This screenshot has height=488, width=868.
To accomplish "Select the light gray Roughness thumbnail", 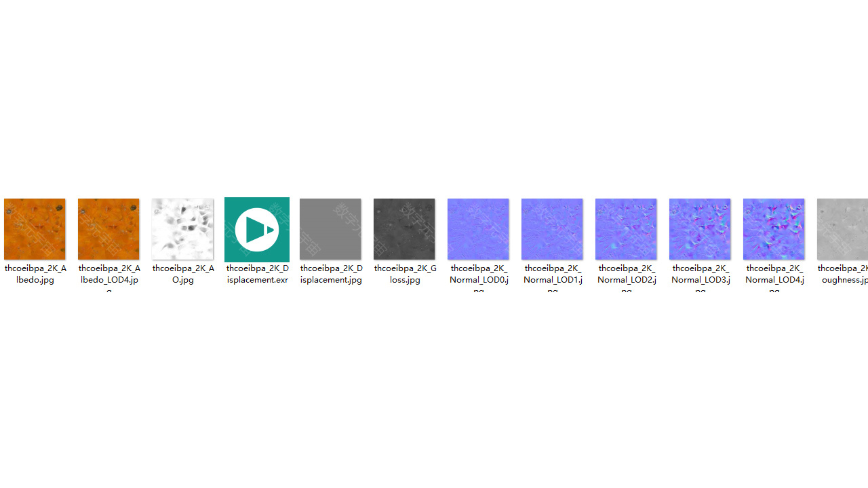I will point(842,229).
